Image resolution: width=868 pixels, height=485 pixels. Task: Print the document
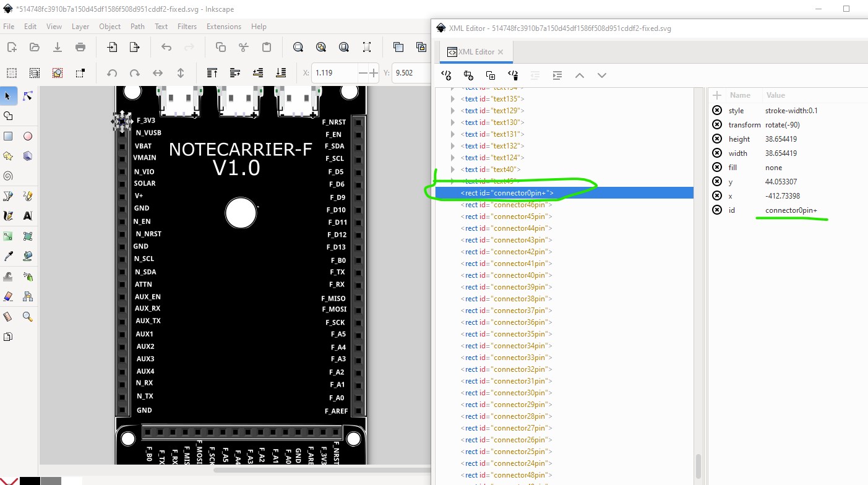pos(80,47)
